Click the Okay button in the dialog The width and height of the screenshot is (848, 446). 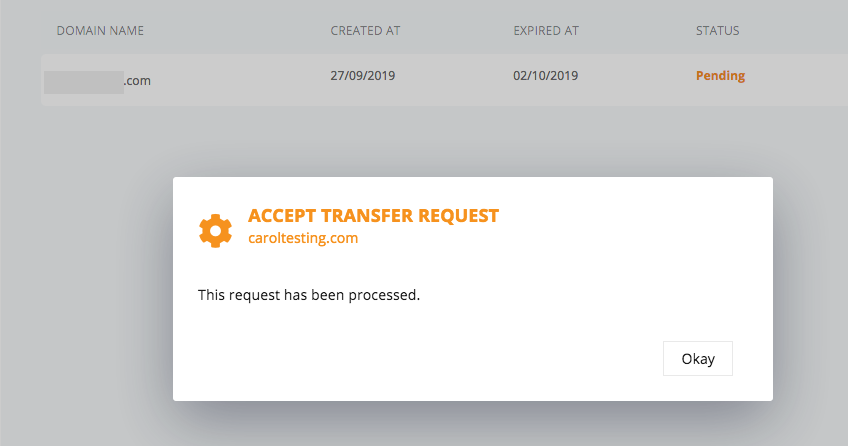coord(698,358)
